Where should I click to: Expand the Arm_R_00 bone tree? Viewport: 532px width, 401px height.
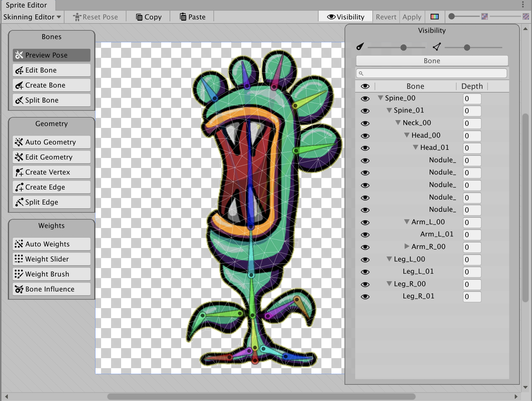(407, 246)
